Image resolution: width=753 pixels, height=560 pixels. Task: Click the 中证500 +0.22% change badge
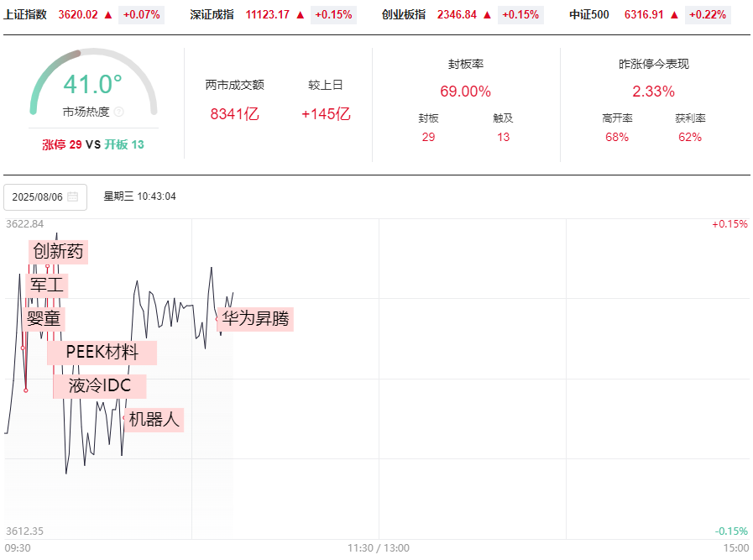(709, 14)
